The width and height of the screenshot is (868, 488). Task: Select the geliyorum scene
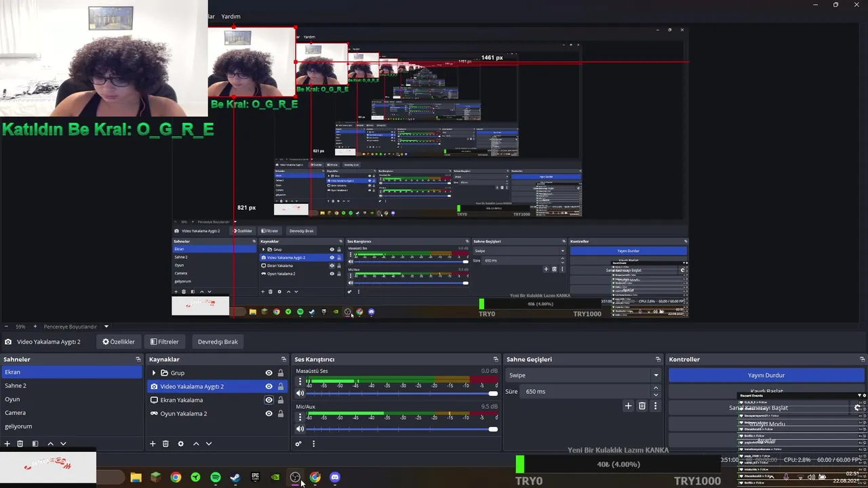[x=73, y=426]
